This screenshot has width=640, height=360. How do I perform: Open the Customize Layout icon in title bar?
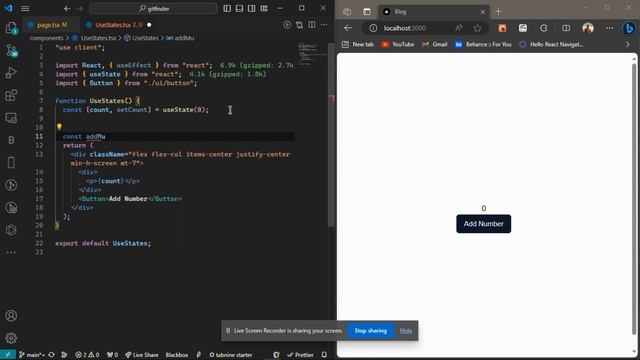[264, 8]
